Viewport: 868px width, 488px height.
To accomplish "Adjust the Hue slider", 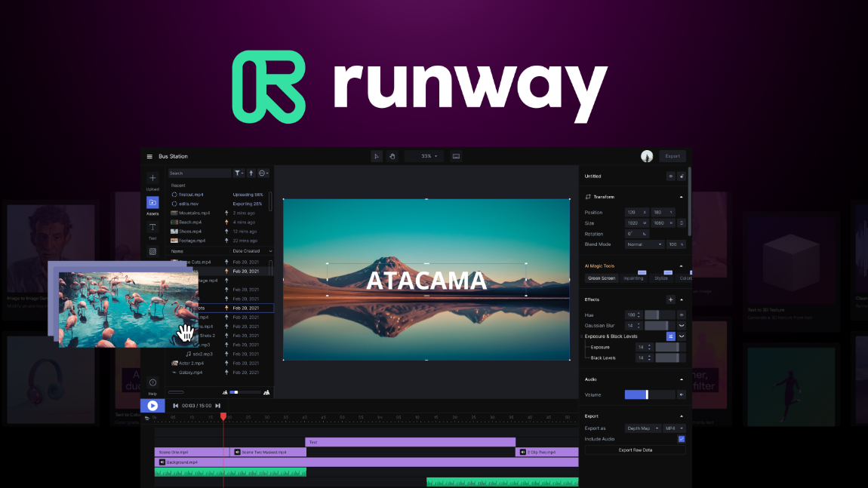I will pyautogui.click(x=660, y=315).
